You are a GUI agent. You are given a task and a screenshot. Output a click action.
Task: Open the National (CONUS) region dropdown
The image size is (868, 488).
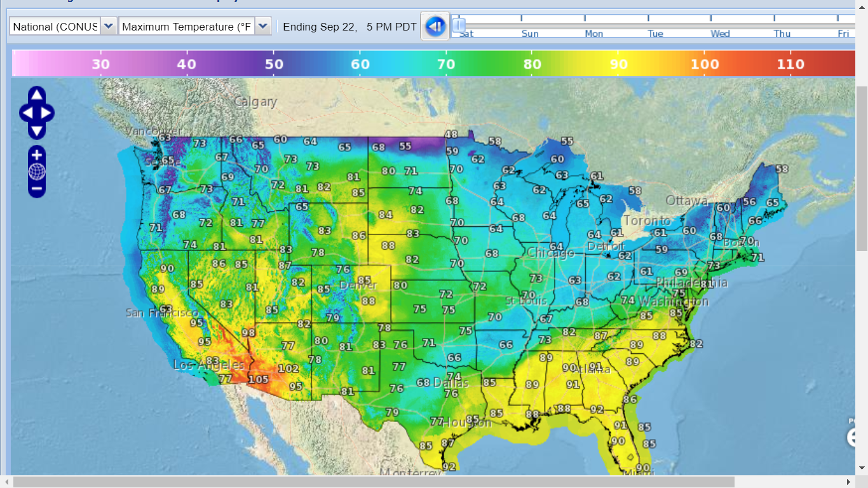point(109,27)
